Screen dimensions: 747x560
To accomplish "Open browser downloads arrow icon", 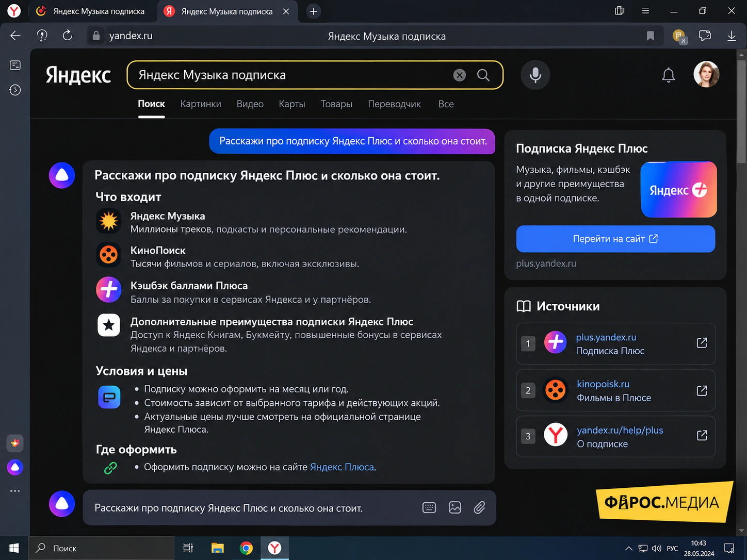I will point(732,36).
